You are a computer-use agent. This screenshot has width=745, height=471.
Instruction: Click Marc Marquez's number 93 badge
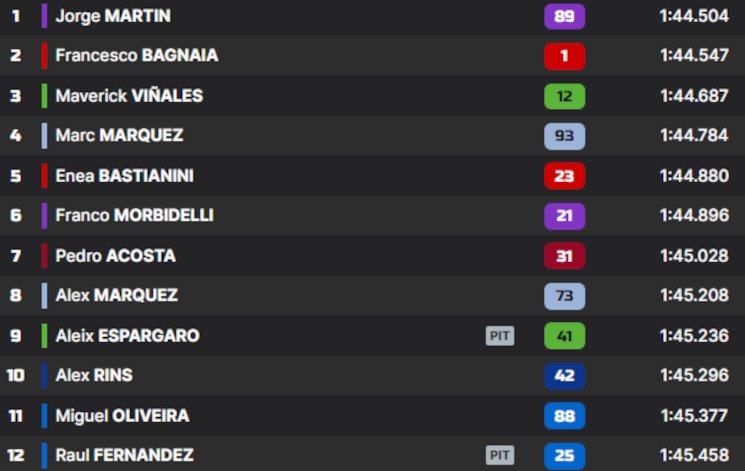564,136
